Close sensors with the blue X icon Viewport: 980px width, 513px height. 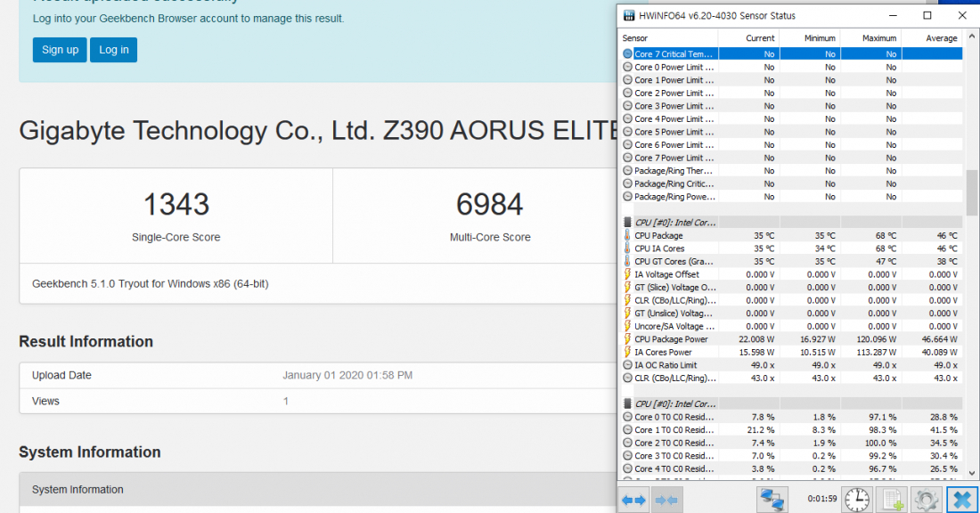click(962, 500)
